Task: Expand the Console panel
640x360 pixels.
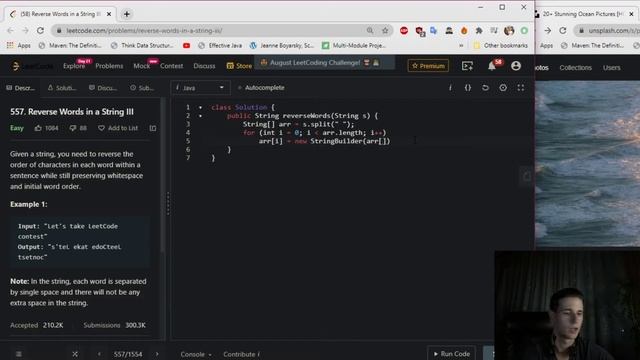Action: pyautogui.click(x=196, y=354)
